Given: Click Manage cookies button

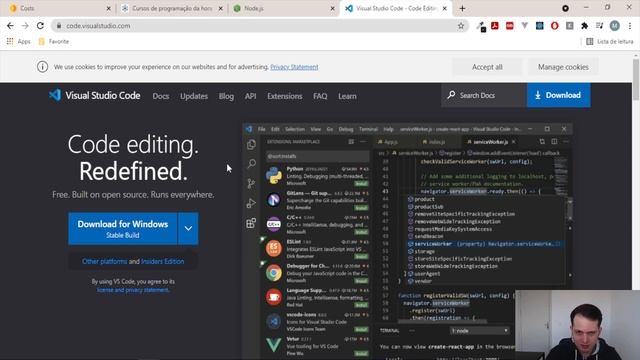Looking at the screenshot, I should pyautogui.click(x=563, y=67).
